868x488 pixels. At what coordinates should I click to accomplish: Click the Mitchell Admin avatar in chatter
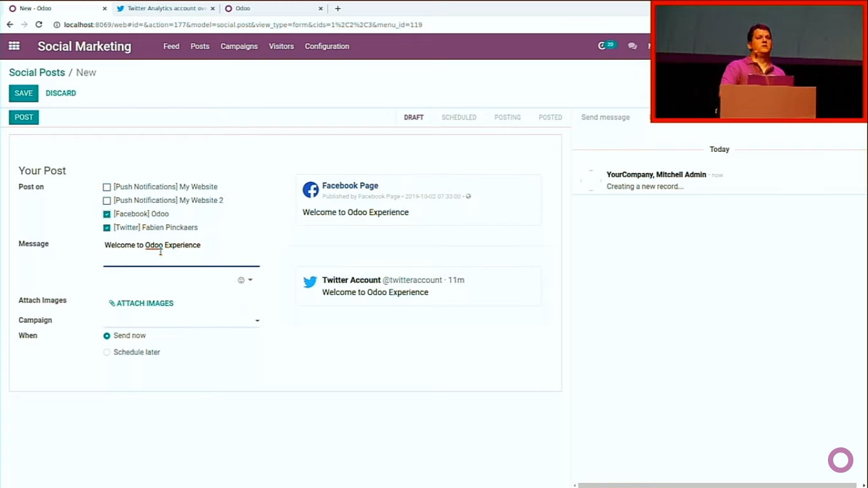591,180
